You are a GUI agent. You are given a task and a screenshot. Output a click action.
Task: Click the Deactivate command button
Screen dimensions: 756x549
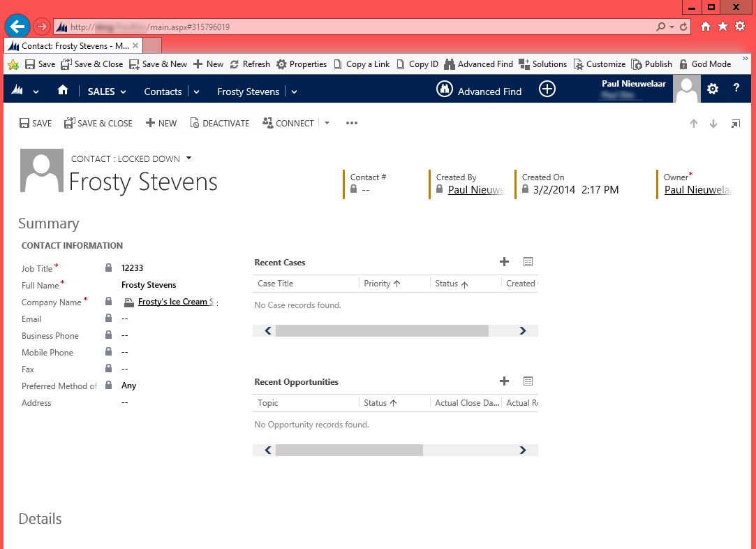click(219, 123)
